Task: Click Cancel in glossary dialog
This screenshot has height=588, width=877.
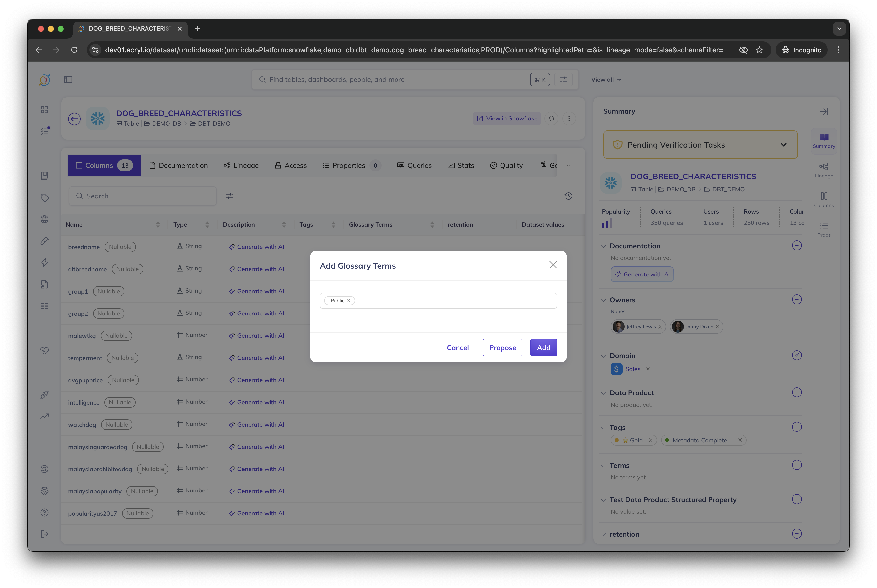Action: [458, 348]
